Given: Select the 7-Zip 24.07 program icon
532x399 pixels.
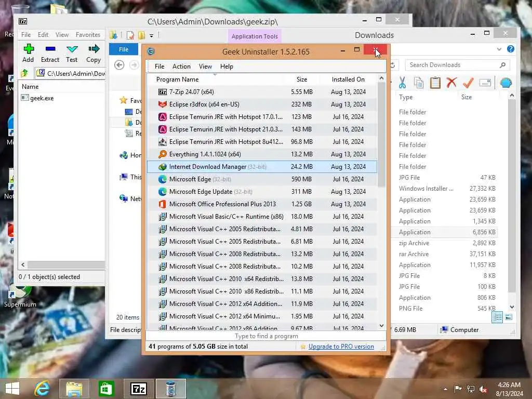Looking at the screenshot, I should pyautogui.click(x=163, y=92).
